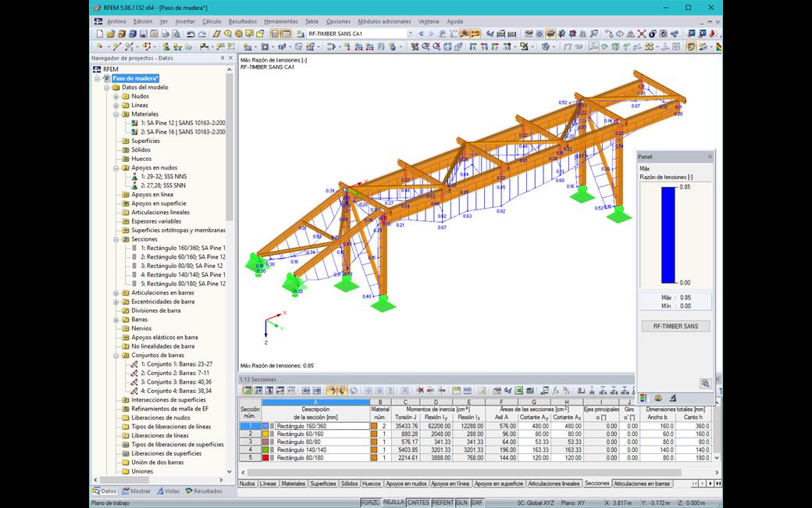Viewport: 812px width, 508px height.
Task: Collapse the Conjuntos de barras node
Action: (x=116, y=356)
